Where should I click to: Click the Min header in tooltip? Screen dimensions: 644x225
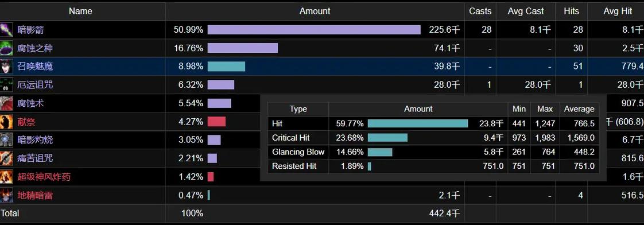click(x=519, y=109)
